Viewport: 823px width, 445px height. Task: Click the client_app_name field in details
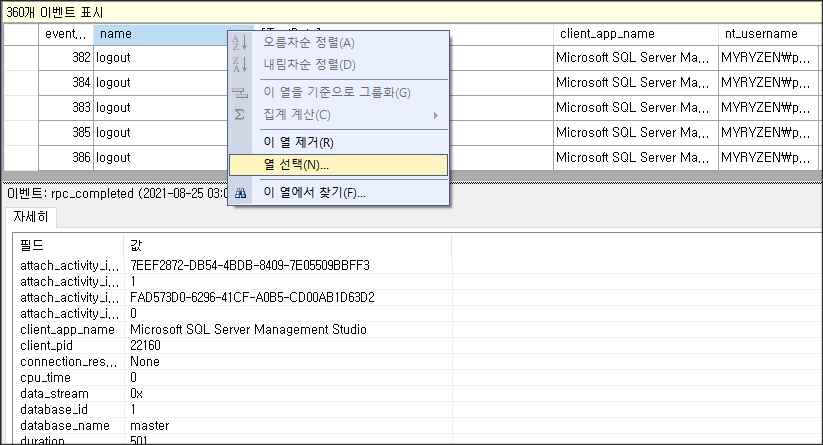[67, 330]
